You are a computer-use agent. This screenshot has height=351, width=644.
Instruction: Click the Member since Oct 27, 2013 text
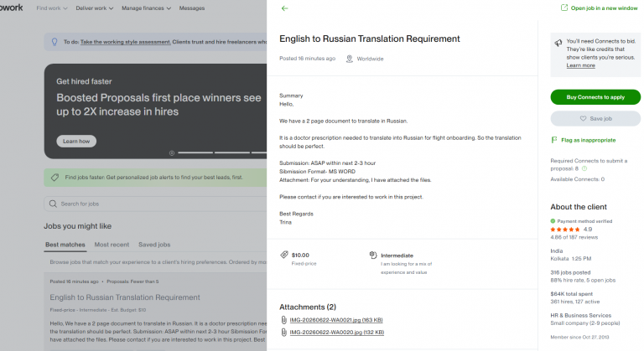tap(579, 337)
